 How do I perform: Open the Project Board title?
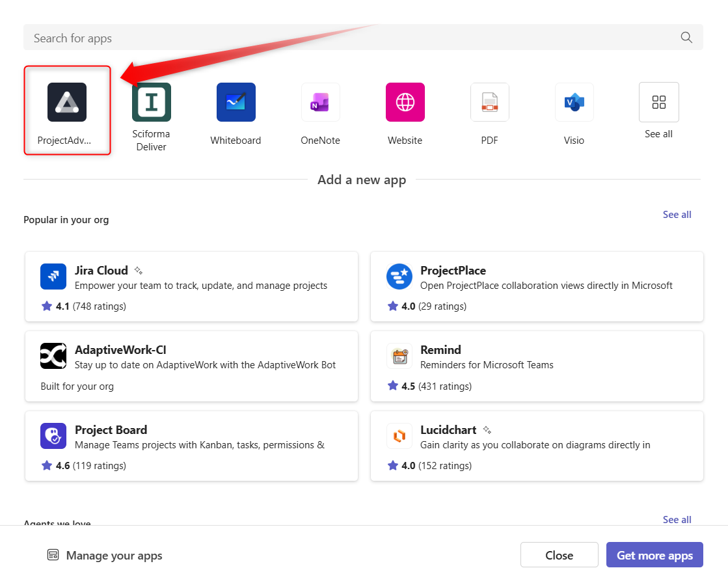[111, 429]
